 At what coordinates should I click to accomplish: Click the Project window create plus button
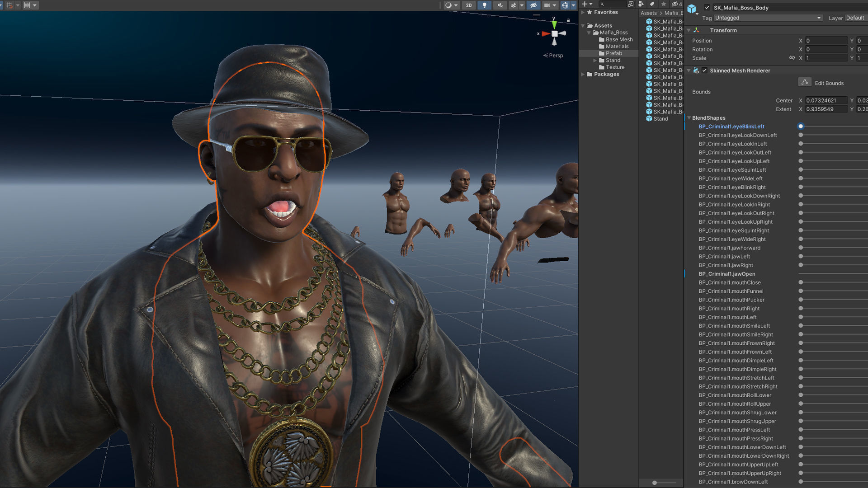(584, 4)
